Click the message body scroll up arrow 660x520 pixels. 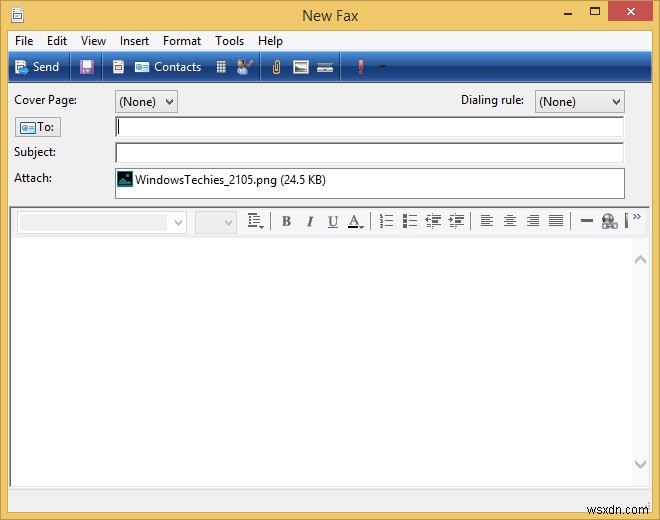click(640, 259)
